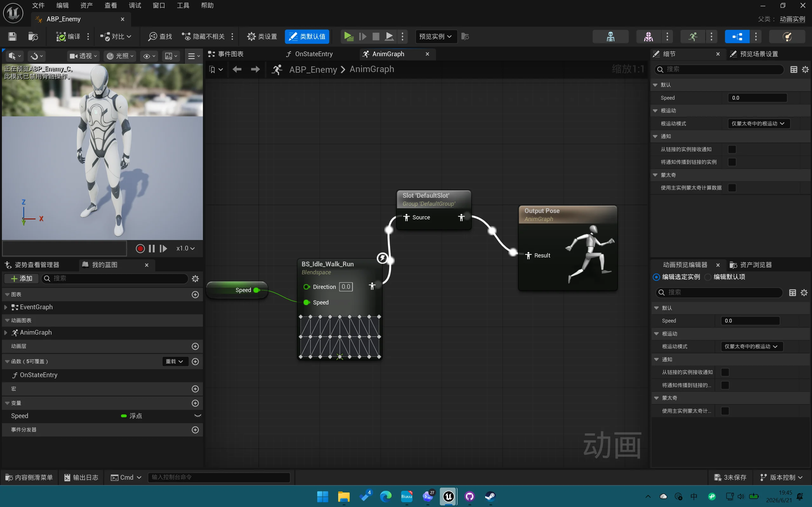Open the 窗口 menu
This screenshot has height=507, width=812.
(159, 5)
